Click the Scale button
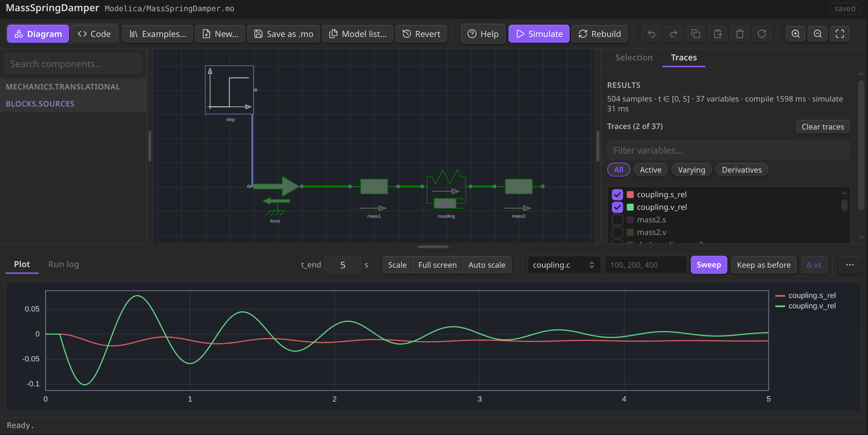868x435 pixels. tap(397, 265)
